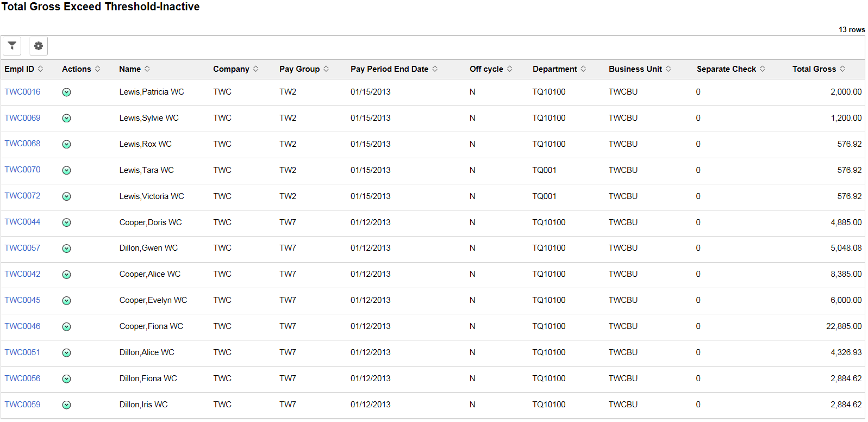Sort by Pay Period End Date arrows
The image size is (868, 422).
435,69
